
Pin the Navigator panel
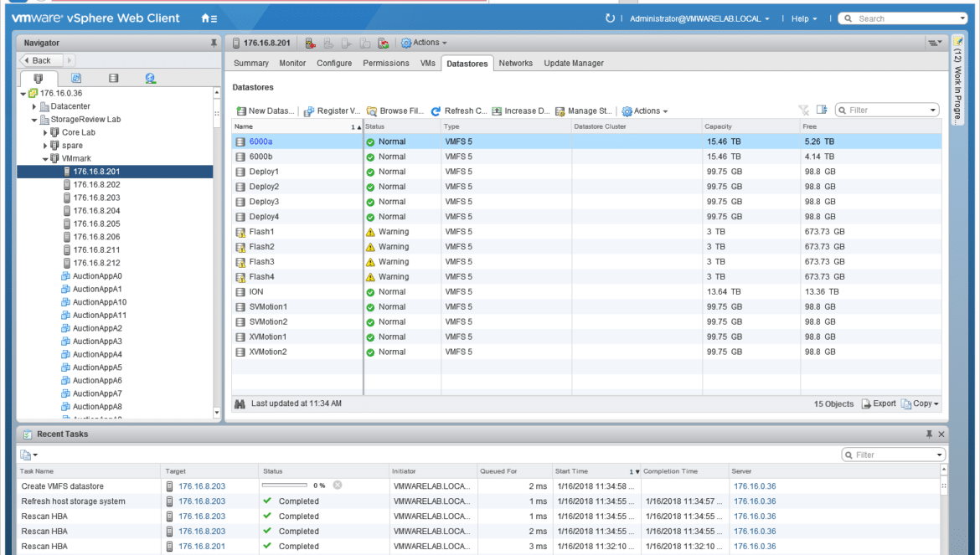(214, 43)
